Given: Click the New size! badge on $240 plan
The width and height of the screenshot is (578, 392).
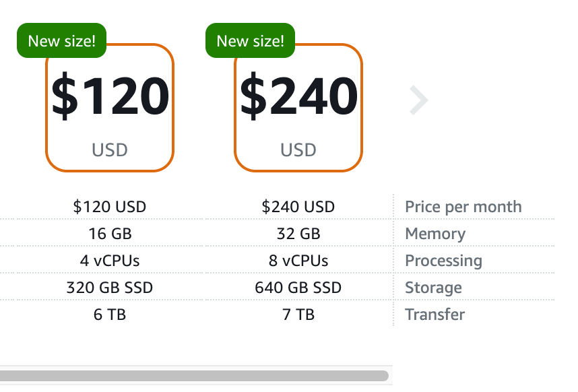Looking at the screenshot, I should [250, 40].
